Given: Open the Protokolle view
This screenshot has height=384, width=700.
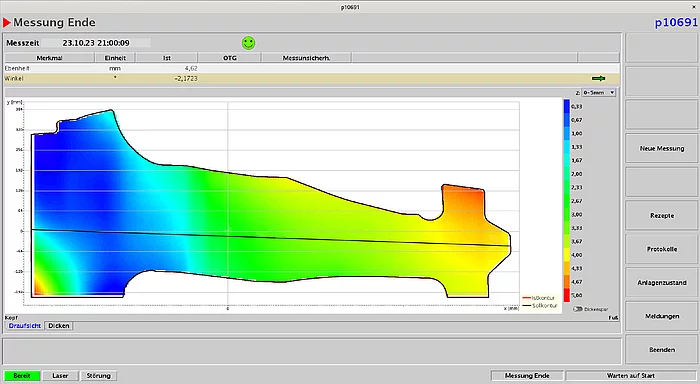Looking at the screenshot, I should click(662, 249).
